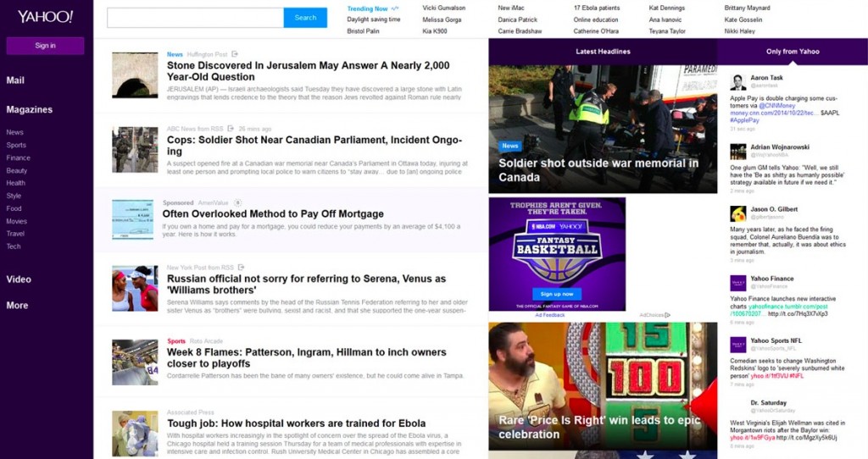
Task: Open Aaron Task's avatar
Action: tap(738, 82)
